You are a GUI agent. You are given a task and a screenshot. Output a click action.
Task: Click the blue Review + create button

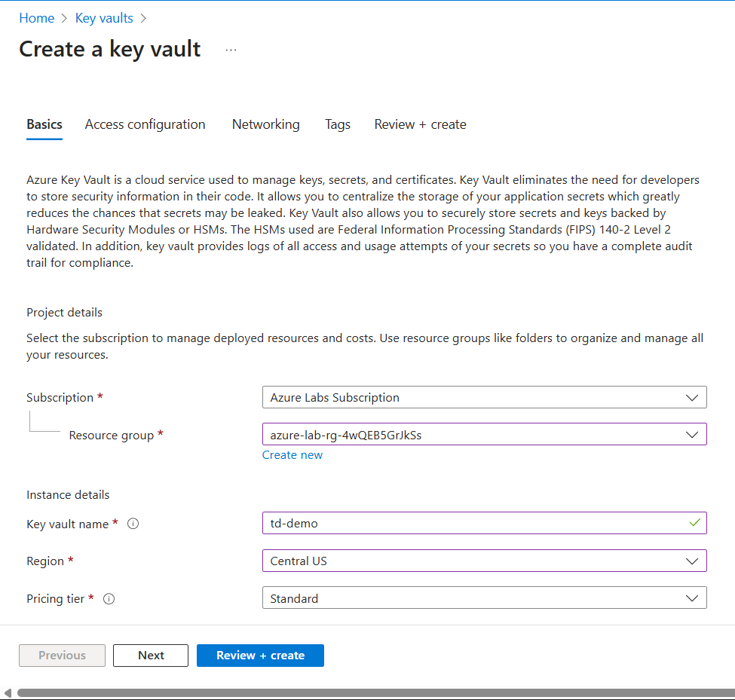click(x=260, y=656)
